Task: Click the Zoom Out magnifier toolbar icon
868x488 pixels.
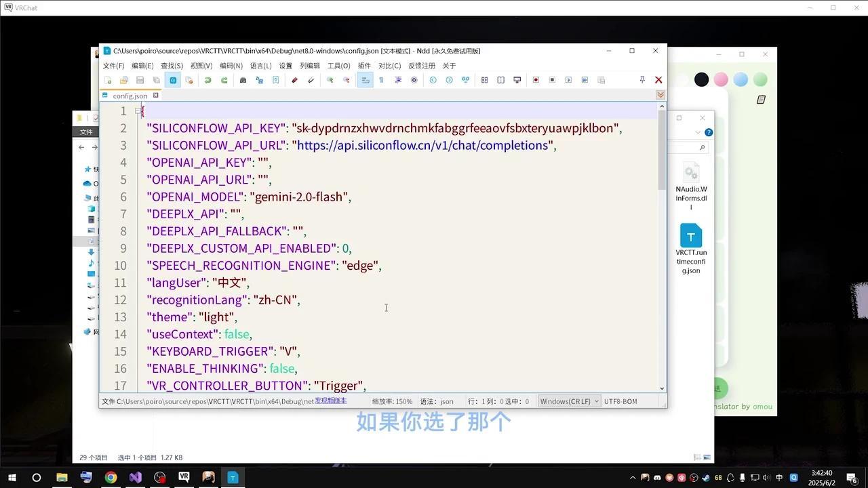Action: click(x=346, y=80)
